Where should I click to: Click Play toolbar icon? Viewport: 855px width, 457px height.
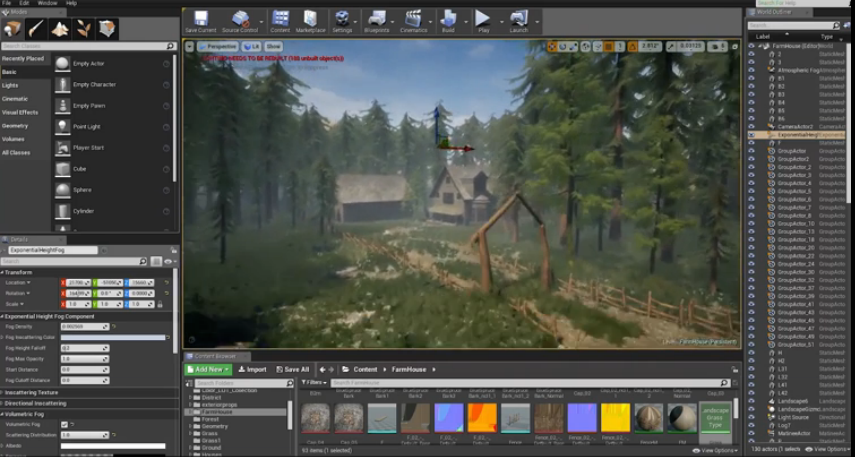pos(483,21)
